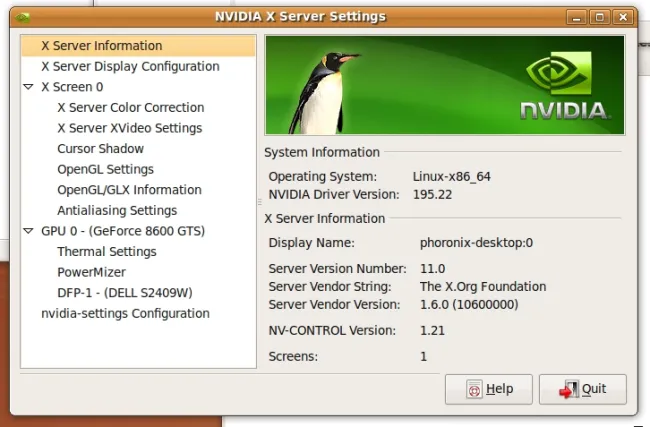The image size is (650, 427).
Task: Click the Help button
Action: click(x=489, y=389)
